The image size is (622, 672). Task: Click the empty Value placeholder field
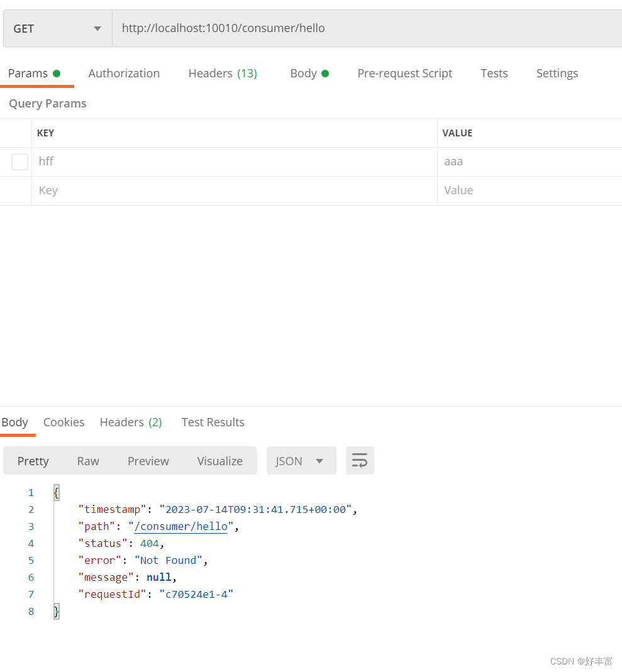[530, 190]
